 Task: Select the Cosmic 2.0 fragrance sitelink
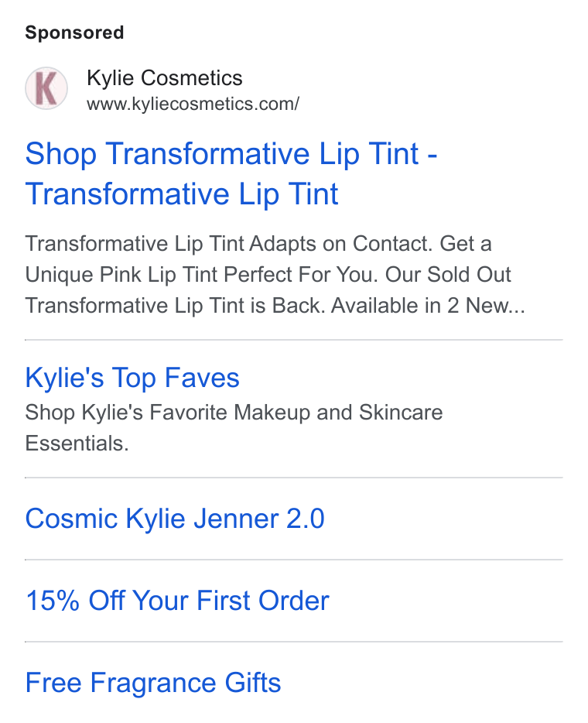[175, 519]
